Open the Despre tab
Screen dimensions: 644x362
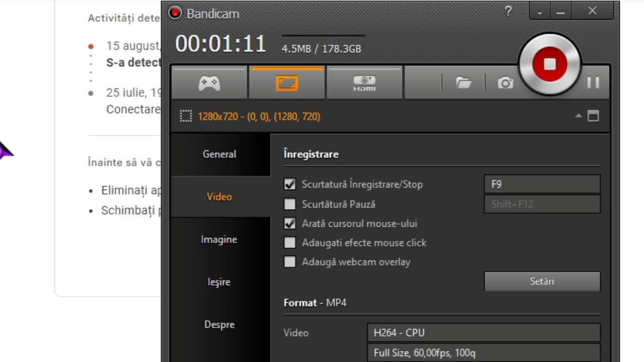[219, 325]
